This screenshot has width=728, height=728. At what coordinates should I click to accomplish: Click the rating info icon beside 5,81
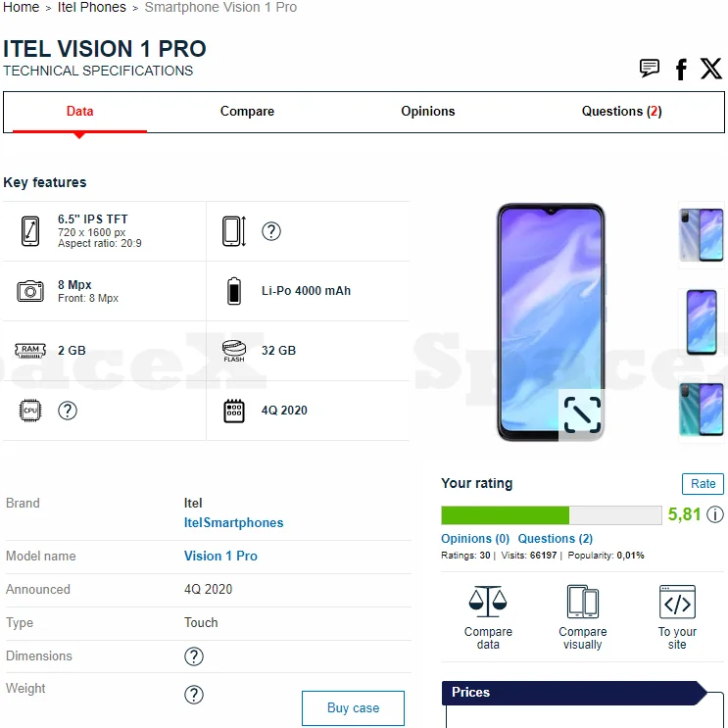click(x=714, y=514)
